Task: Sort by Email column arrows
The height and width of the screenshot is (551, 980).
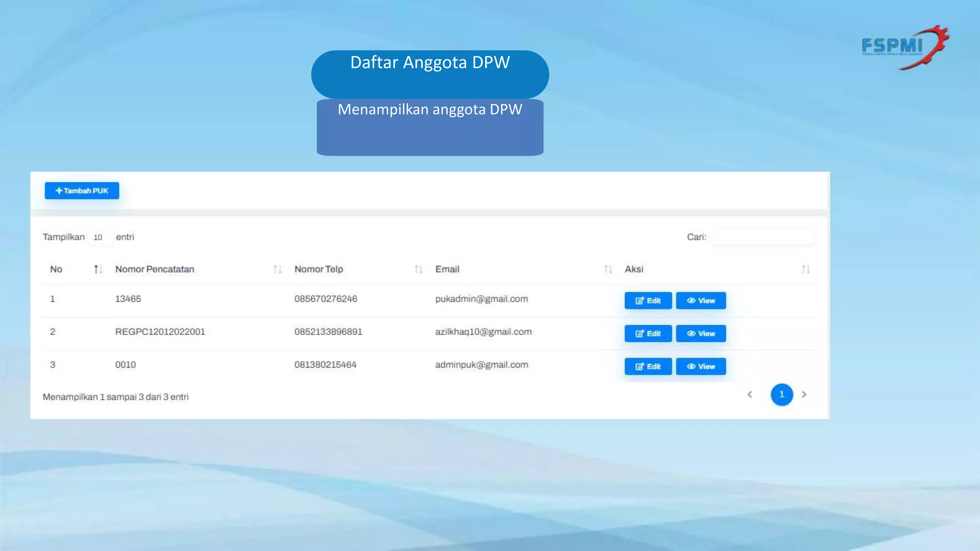Action: [608, 269]
